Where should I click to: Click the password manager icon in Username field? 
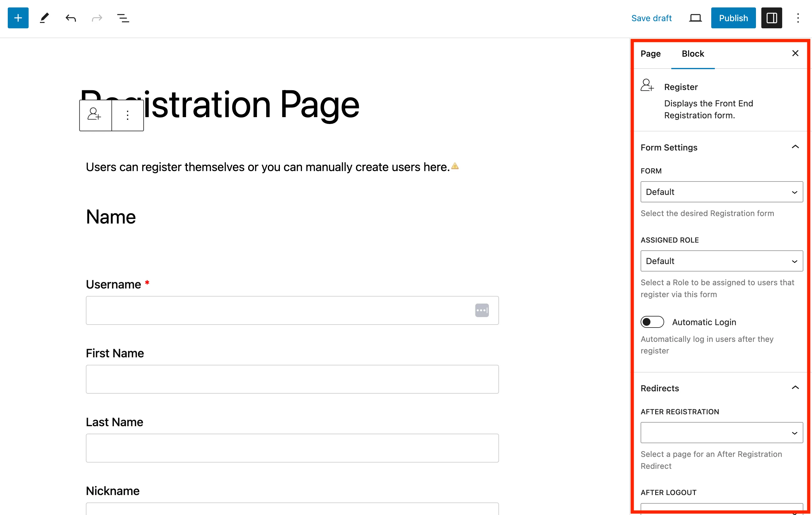[x=482, y=310]
